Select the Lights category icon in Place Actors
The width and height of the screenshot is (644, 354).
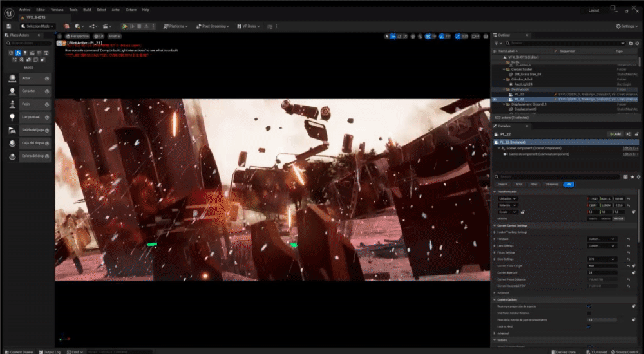click(25, 53)
